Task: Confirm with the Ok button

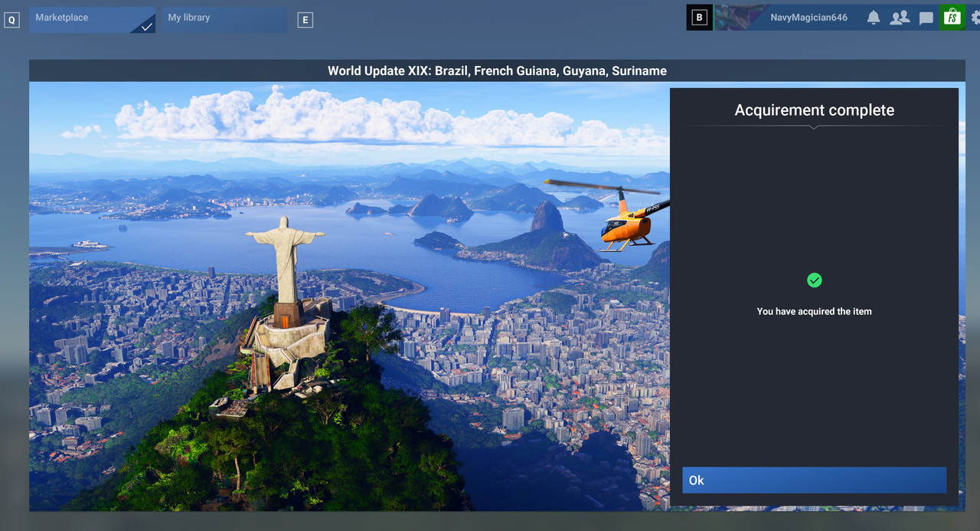Action: pos(815,480)
